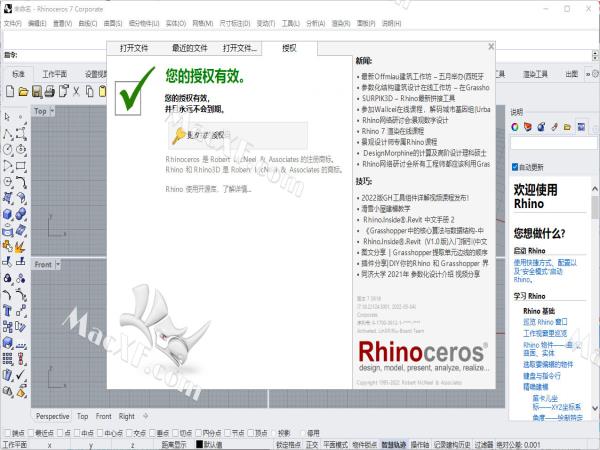Click the Copy to clipboard icon
Viewport: 600px width, 450px height.
(90, 91)
